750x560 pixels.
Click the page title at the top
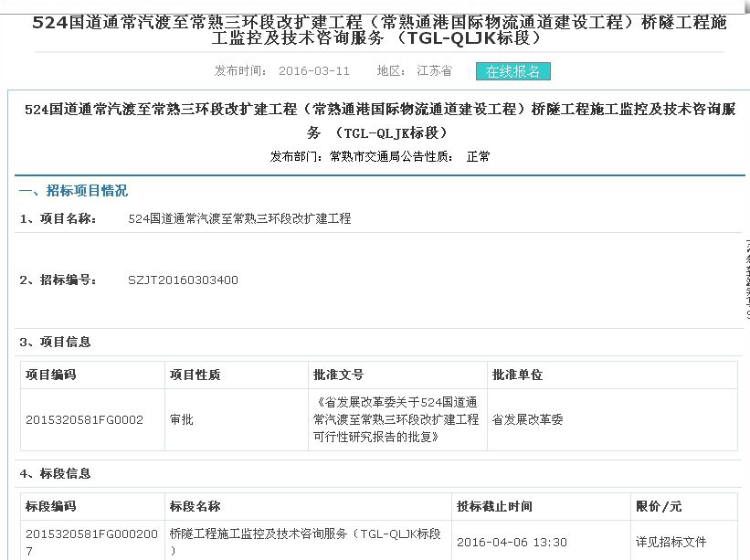coord(379,30)
